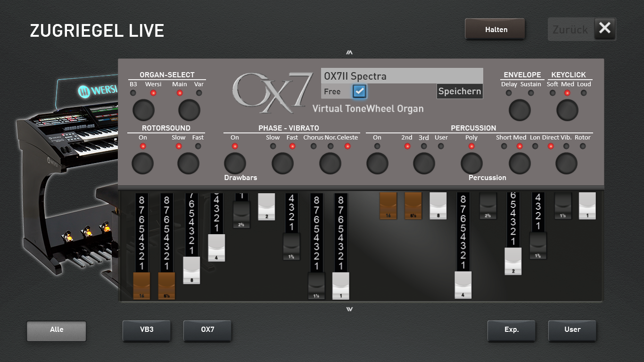Toggle the Phase-Vibrato On knob
The image size is (644, 362).
(235, 164)
